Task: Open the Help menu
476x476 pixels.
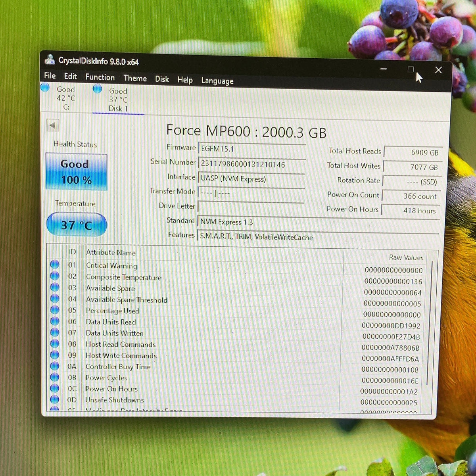Action: tap(185, 80)
